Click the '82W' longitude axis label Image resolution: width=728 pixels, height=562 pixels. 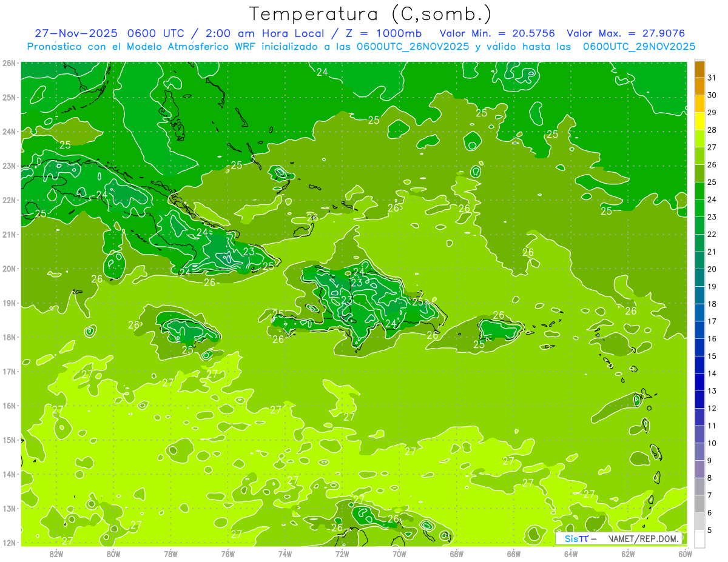tap(56, 553)
